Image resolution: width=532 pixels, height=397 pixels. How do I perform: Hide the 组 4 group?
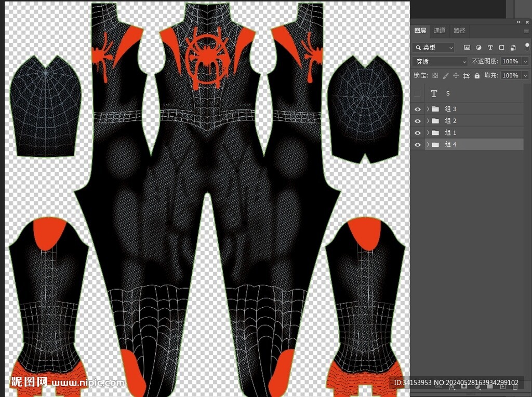coord(418,145)
